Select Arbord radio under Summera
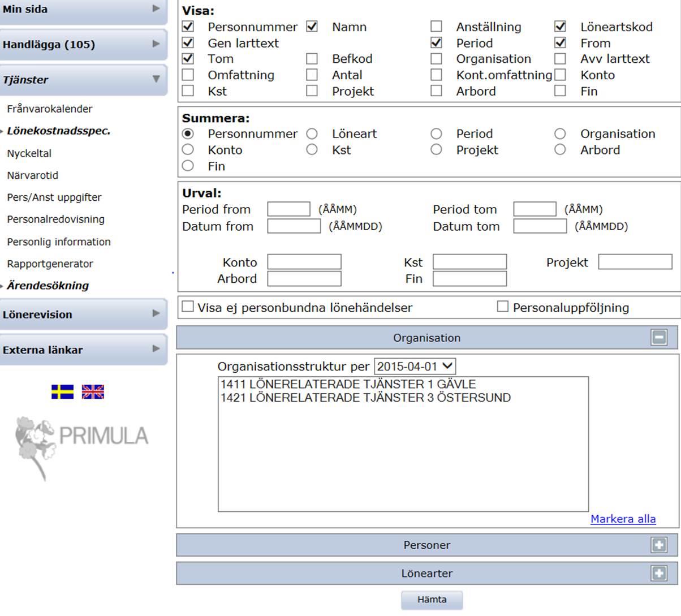Image resolution: width=681 pixels, height=616 pixels. pyautogui.click(x=560, y=149)
